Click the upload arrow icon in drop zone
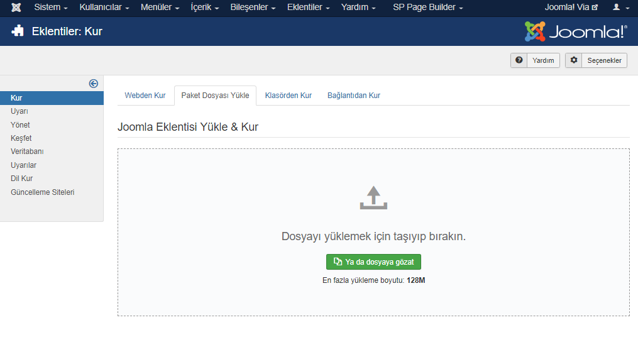Screen dimensions: 638x364 [373, 197]
